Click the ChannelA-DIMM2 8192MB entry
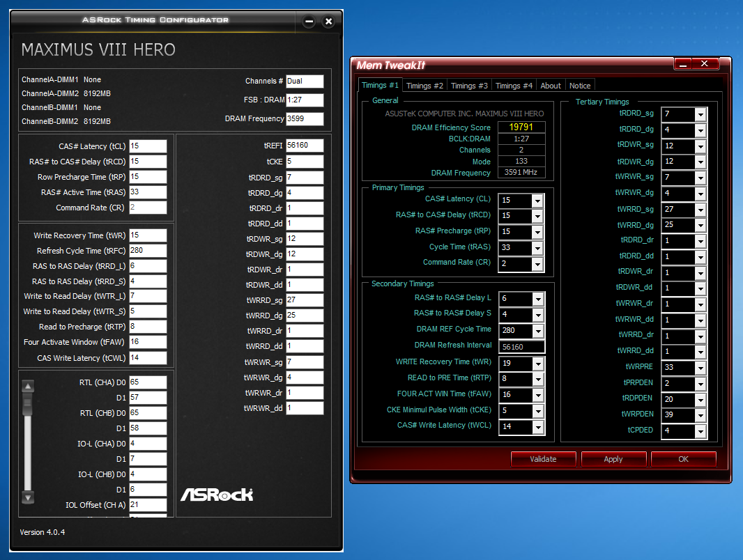Screen dimensions: 743x560 pos(66,93)
